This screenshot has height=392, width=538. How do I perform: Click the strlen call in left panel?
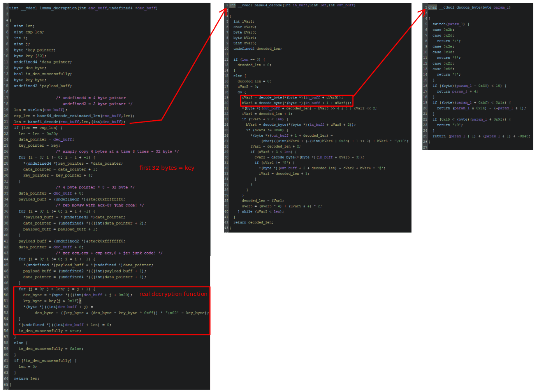35,110
